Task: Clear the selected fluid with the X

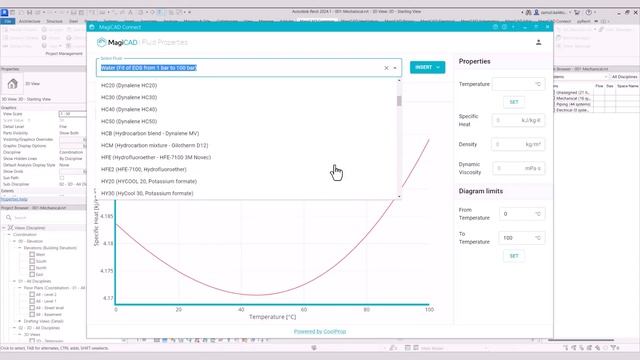Action: click(386, 68)
